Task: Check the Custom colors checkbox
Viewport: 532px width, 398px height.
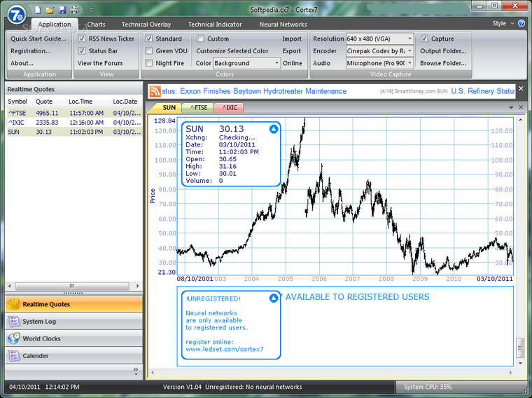Action: point(200,39)
